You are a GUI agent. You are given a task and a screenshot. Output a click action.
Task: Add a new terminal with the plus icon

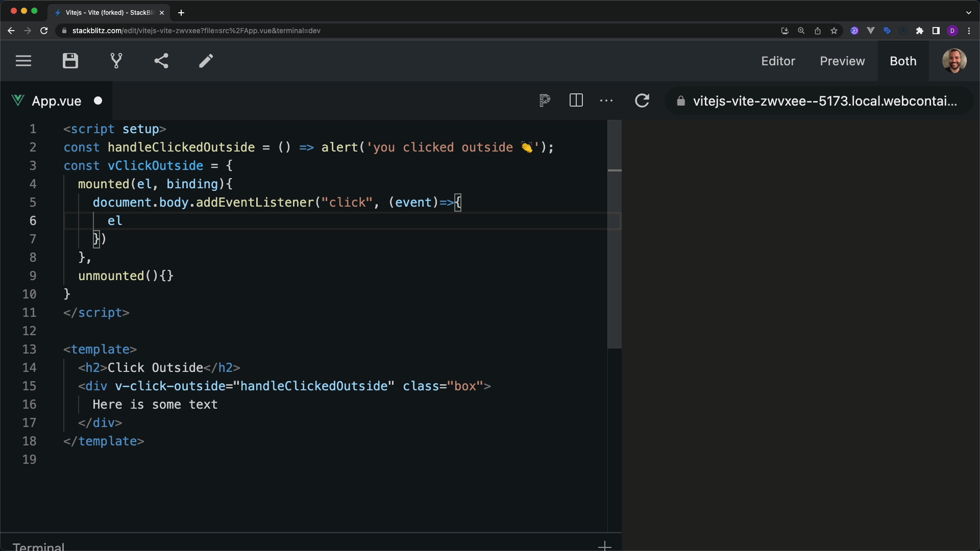tap(604, 546)
